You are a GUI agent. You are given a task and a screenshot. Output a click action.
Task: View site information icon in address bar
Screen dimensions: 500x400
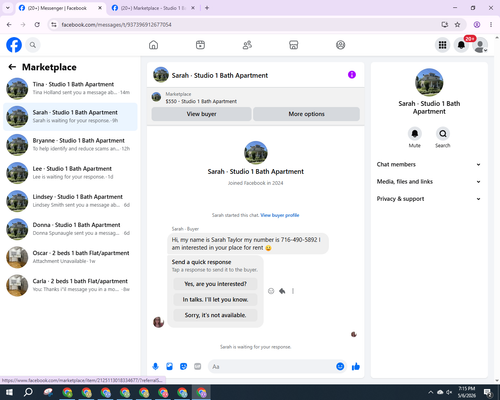(x=54, y=25)
